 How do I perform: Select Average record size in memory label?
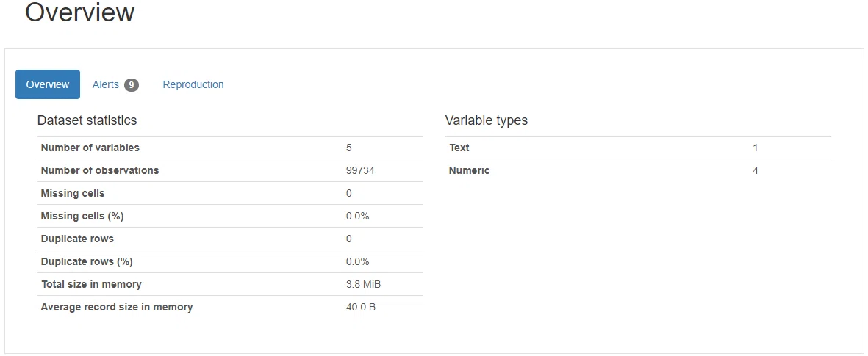point(117,307)
